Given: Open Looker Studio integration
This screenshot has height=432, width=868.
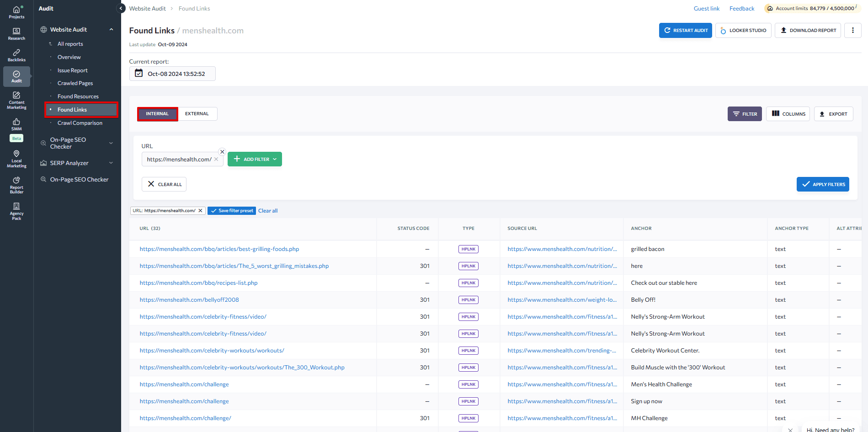Looking at the screenshot, I should 743,31.
